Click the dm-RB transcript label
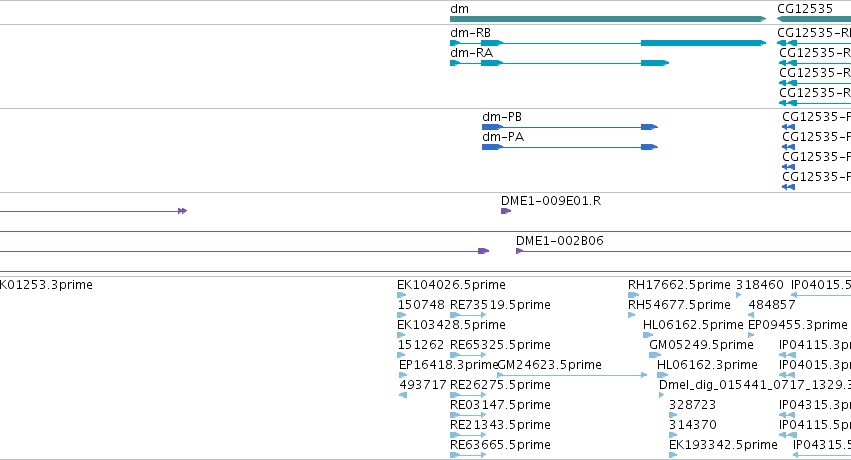 pyautogui.click(x=470, y=33)
